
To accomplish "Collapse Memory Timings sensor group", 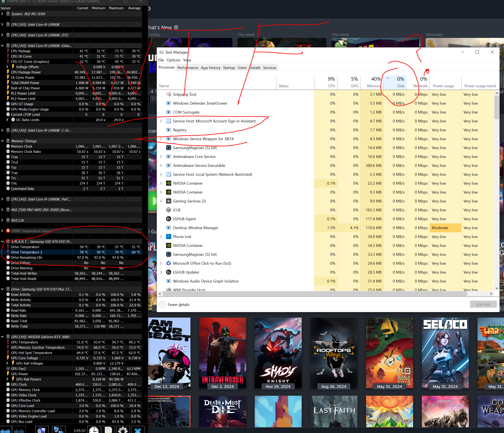I will click(2, 141).
